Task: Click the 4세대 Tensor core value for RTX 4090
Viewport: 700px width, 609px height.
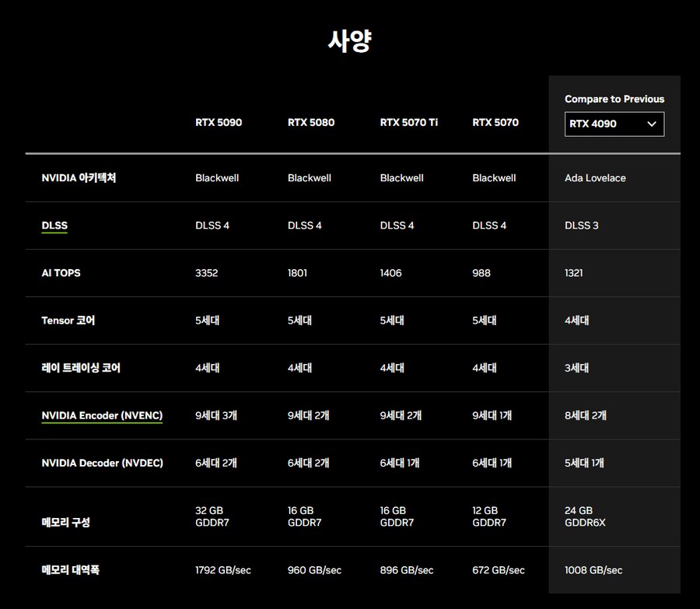Action: (577, 320)
